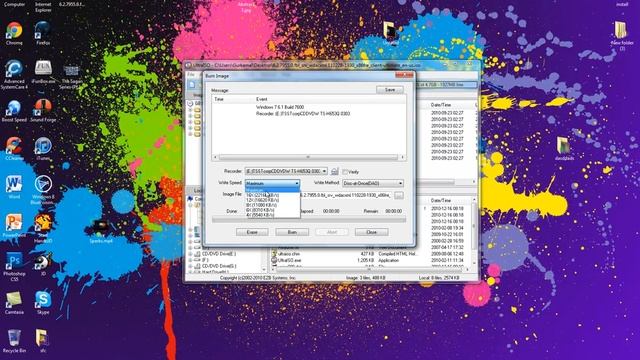Click the Copyright EZB Systems status text
The height and width of the screenshot is (360, 640).
258,278
